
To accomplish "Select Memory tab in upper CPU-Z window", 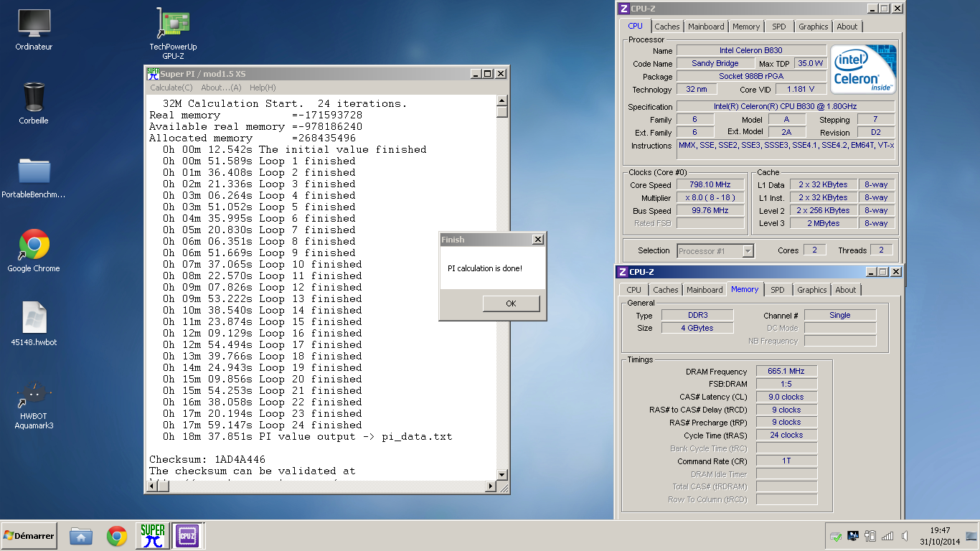I will [x=746, y=27].
